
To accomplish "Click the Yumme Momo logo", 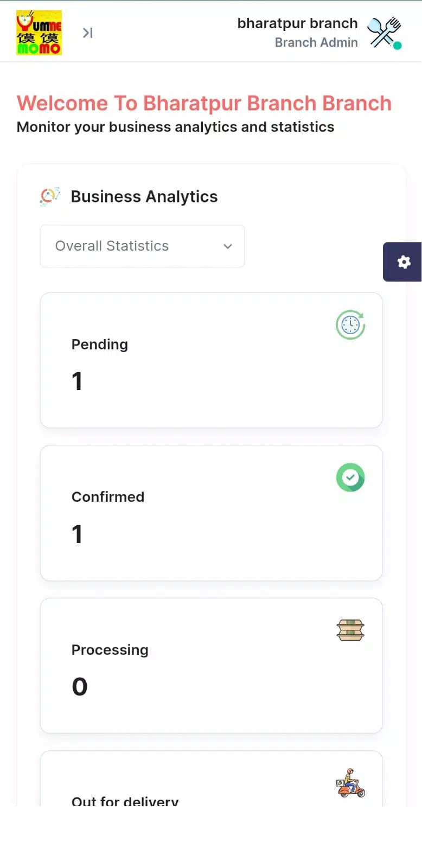I will [39, 33].
